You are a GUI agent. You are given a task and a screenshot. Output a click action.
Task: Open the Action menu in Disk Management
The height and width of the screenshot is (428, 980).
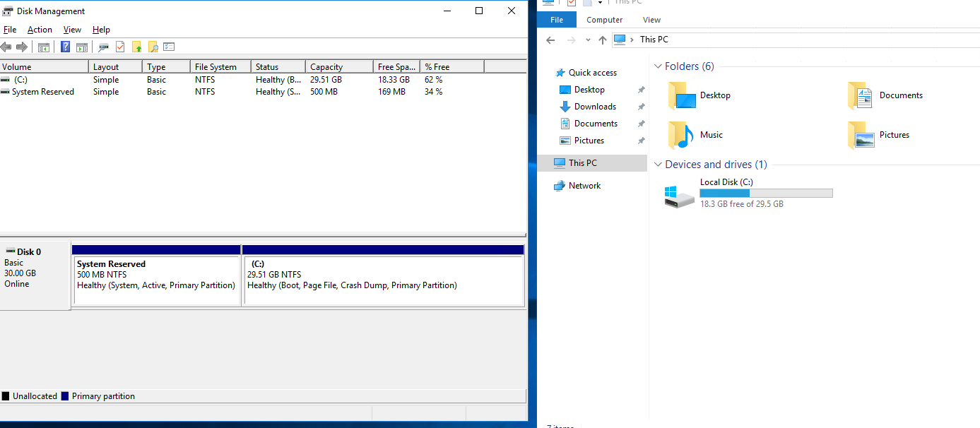point(40,30)
